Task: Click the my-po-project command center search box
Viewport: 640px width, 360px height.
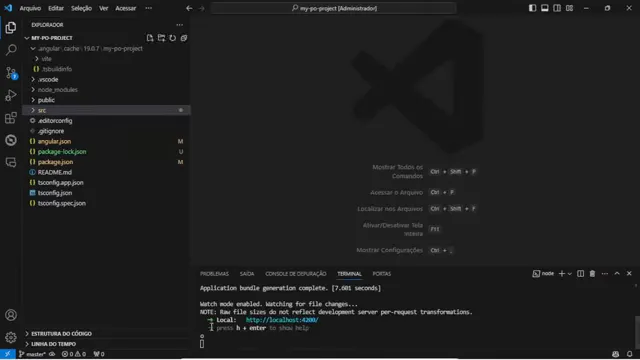Action: point(333,8)
